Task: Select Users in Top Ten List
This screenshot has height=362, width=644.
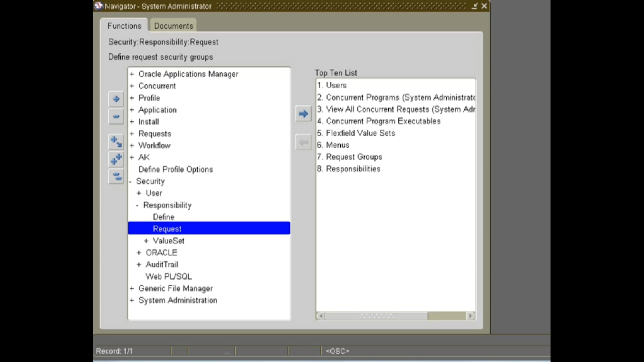Action: coord(336,85)
